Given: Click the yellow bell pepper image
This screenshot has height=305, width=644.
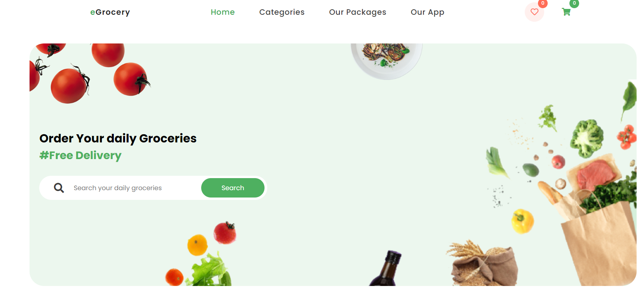Looking at the screenshot, I should pyautogui.click(x=522, y=221).
